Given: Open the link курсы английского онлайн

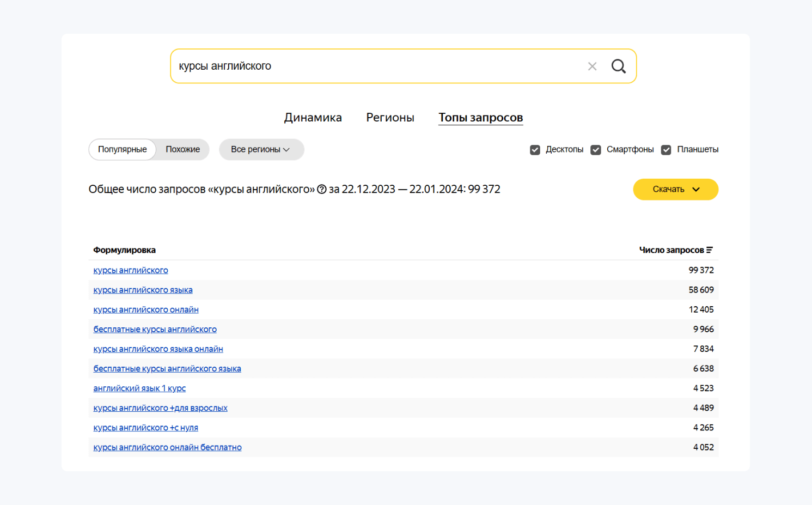Looking at the screenshot, I should 146,309.
